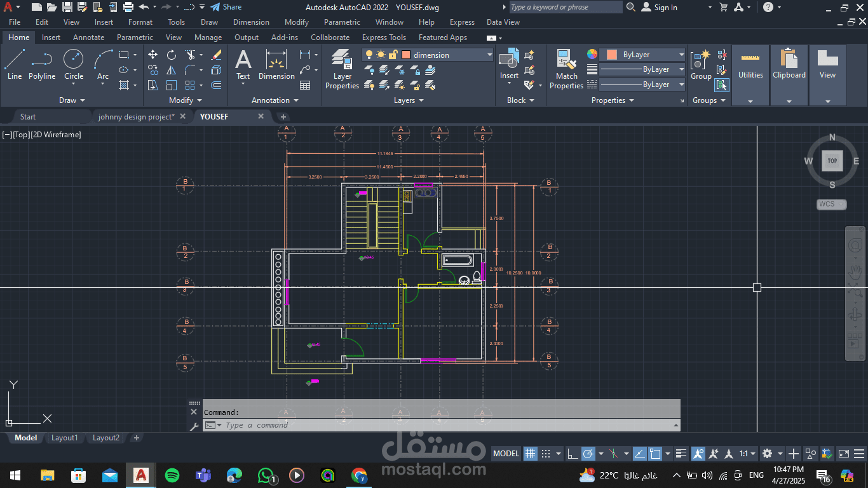This screenshot has width=868, height=488.
Task: Select the Offset tool
Action: coord(216,85)
